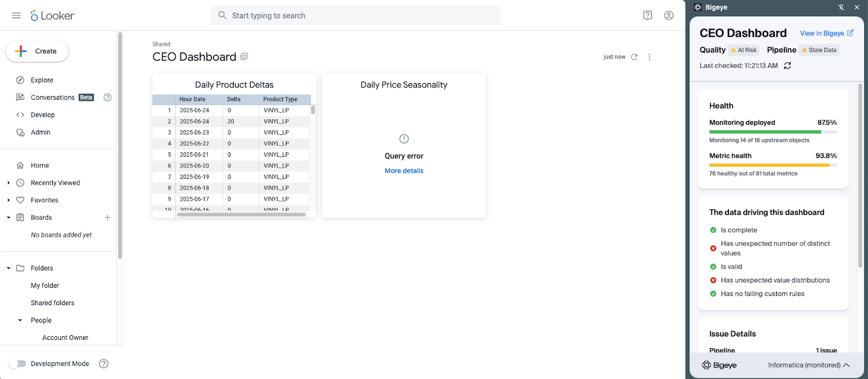Expand the Recently Viewed section

[8, 183]
